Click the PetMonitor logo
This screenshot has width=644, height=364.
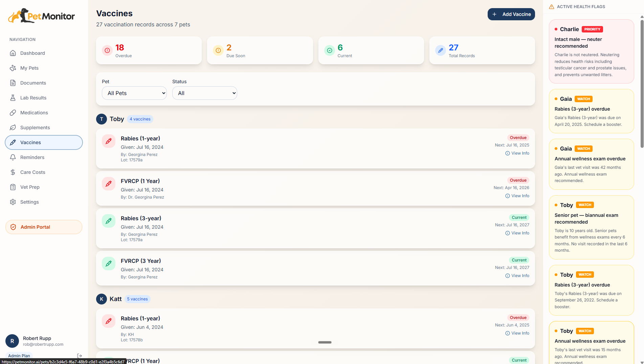pyautogui.click(x=41, y=16)
